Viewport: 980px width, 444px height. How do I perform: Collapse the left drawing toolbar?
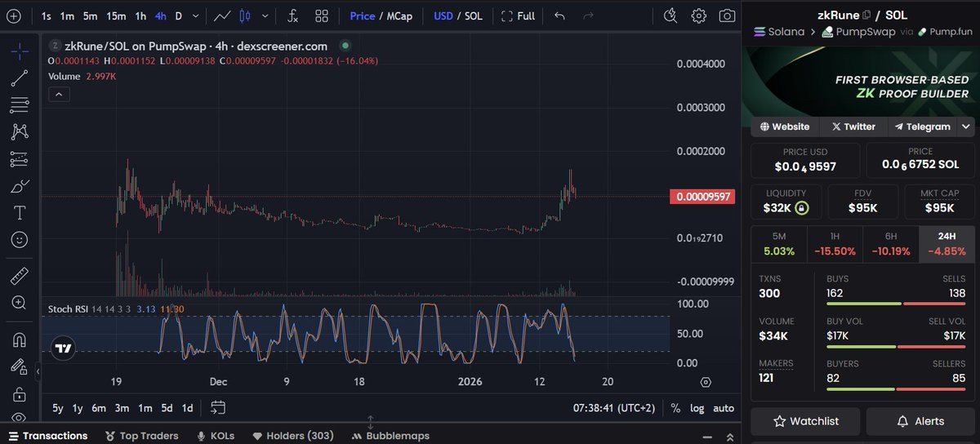pyautogui.click(x=38, y=371)
